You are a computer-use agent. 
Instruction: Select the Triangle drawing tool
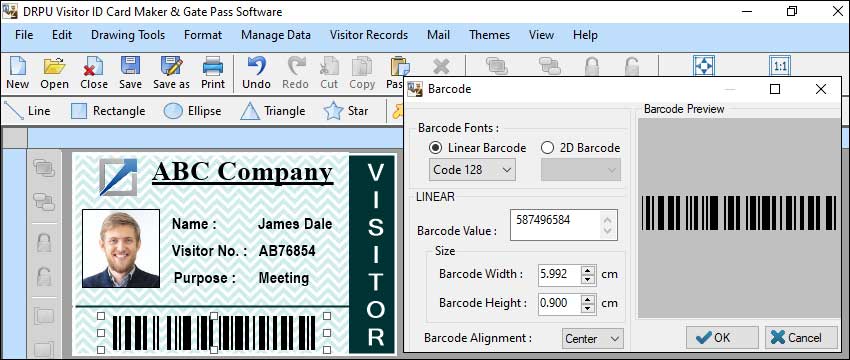pyautogui.click(x=273, y=111)
